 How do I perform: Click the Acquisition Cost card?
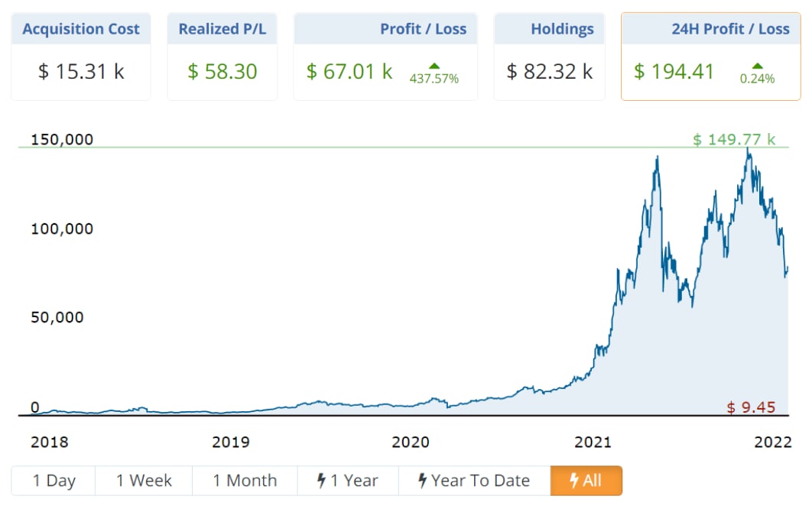[x=81, y=57]
